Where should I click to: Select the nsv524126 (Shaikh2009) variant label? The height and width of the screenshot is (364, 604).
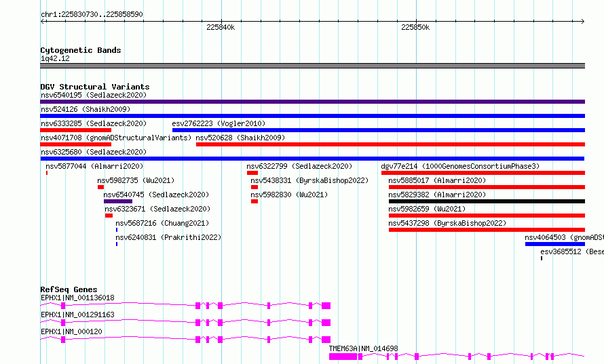[x=86, y=109]
